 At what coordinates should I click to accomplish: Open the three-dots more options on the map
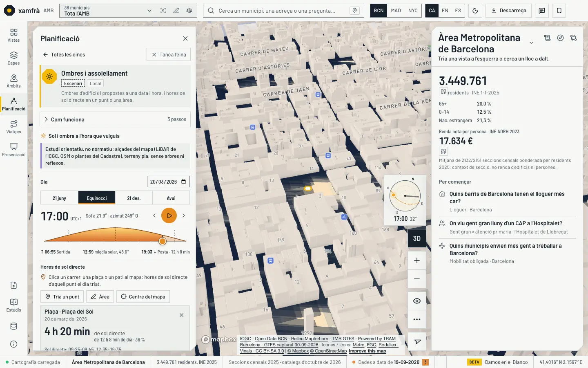417,319
